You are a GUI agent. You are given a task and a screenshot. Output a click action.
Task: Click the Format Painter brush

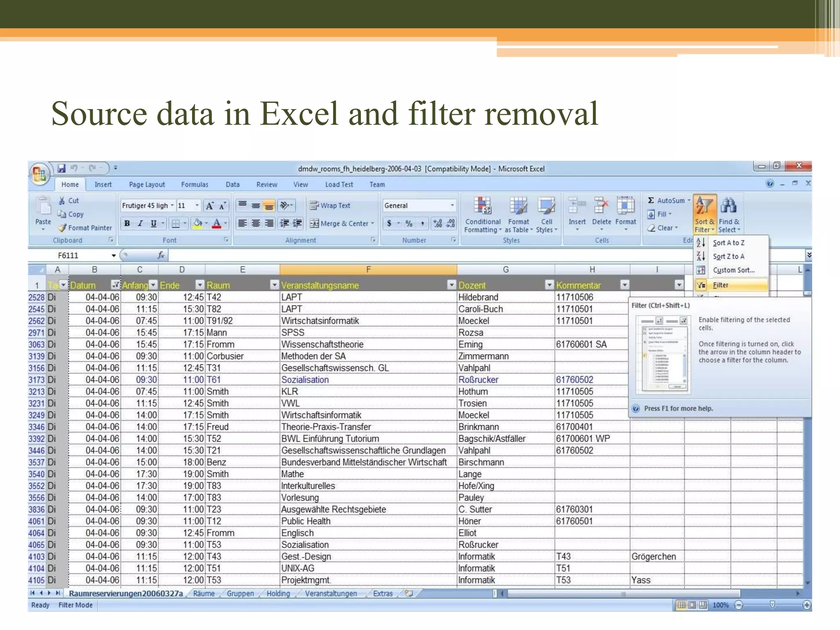62,228
